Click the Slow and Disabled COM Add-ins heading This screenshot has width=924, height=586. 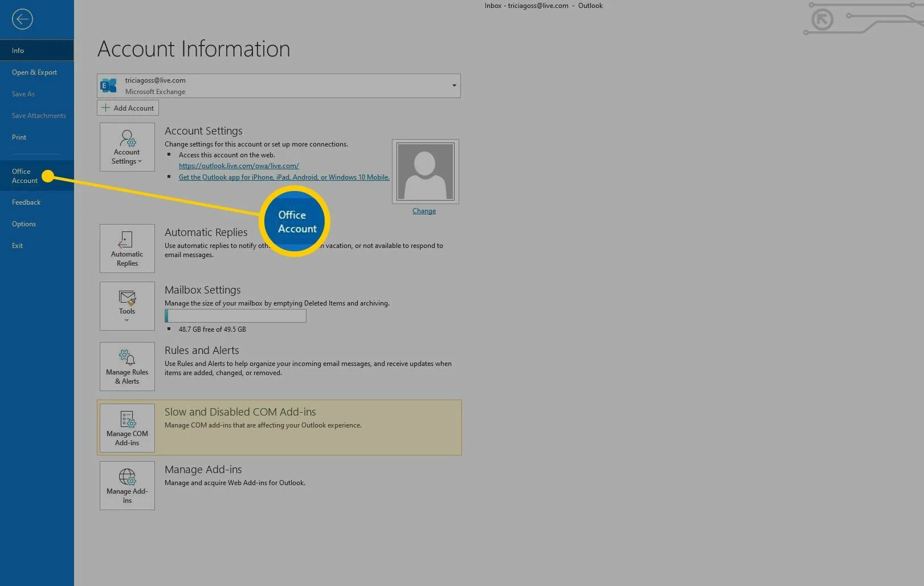pos(240,412)
